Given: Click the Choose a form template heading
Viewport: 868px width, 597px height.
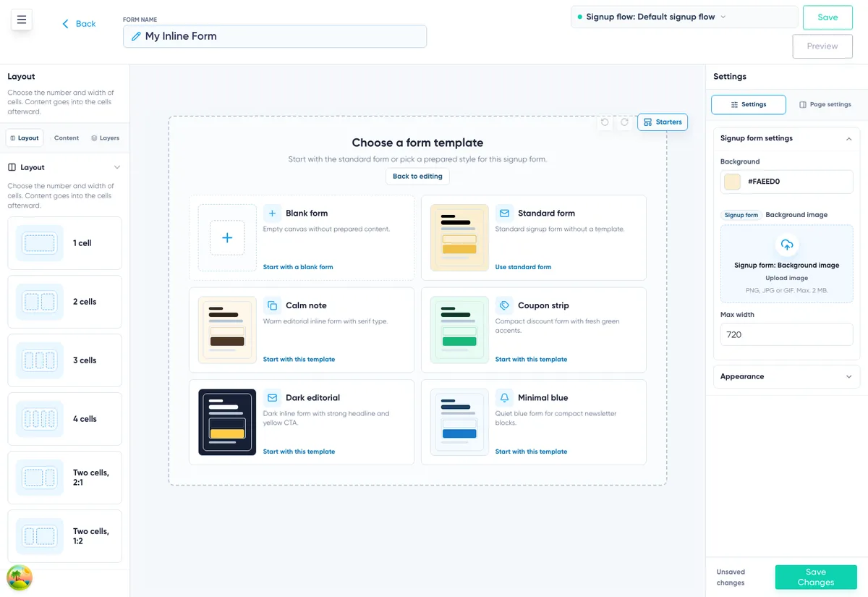Looking at the screenshot, I should point(417,143).
